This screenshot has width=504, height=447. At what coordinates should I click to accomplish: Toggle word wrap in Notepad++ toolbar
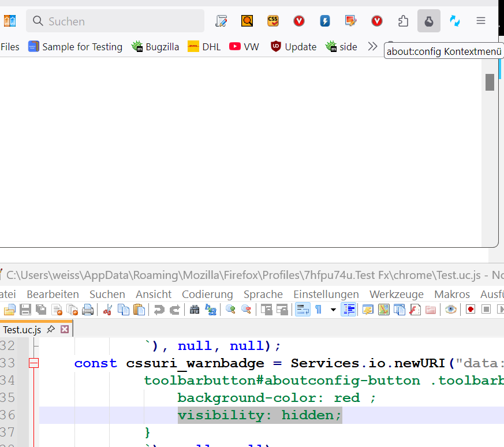[303, 310]
